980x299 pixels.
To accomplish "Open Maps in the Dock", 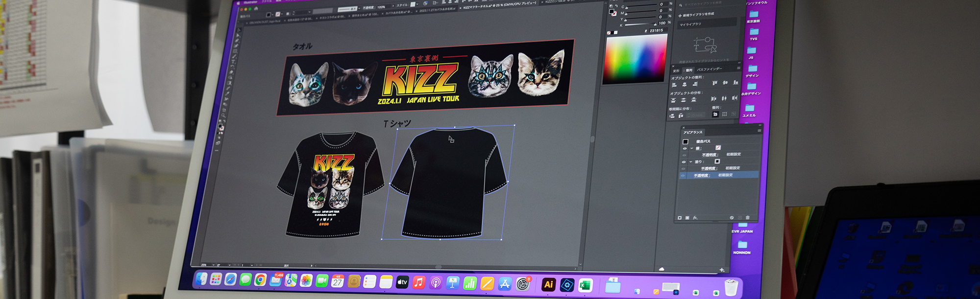I will pos(291,280).
